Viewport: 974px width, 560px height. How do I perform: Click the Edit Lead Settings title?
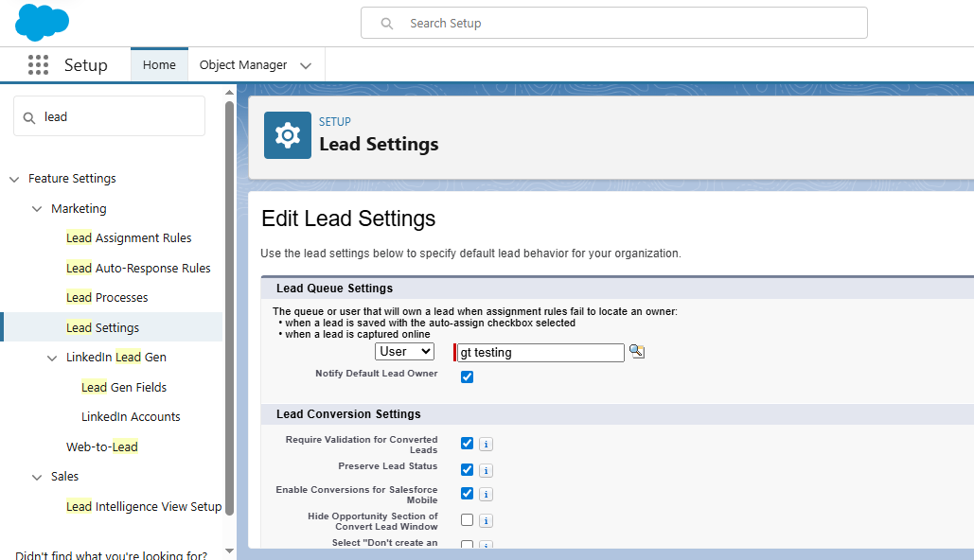[348, 219]
